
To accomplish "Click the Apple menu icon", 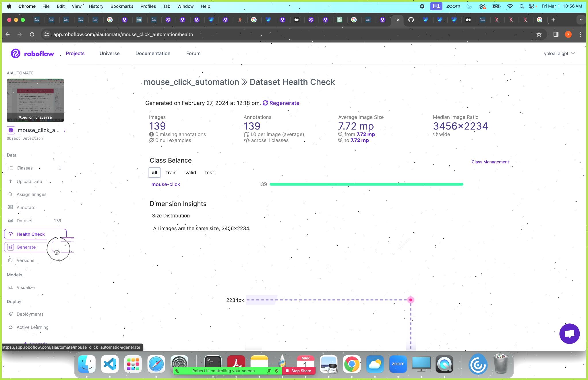I will click(9, 6).
